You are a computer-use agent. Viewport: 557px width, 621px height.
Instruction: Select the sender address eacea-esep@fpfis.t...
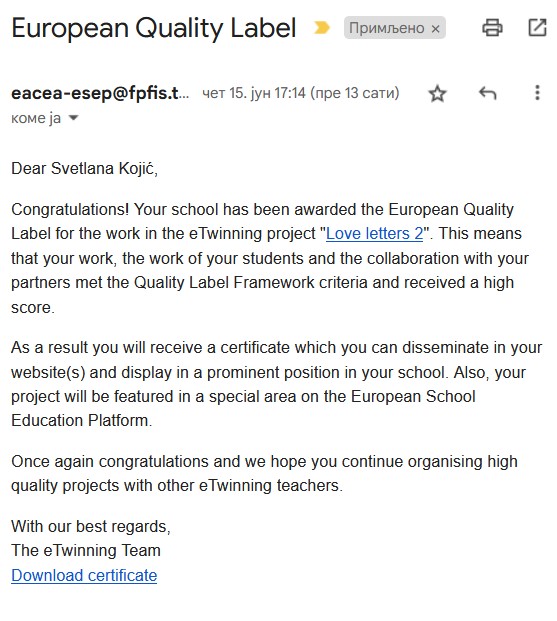100,93
